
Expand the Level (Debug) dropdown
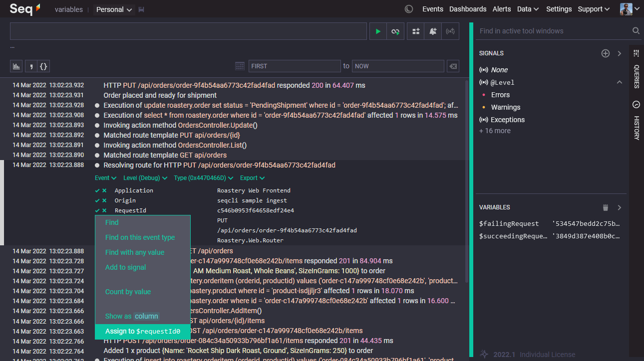coord(145,178)
